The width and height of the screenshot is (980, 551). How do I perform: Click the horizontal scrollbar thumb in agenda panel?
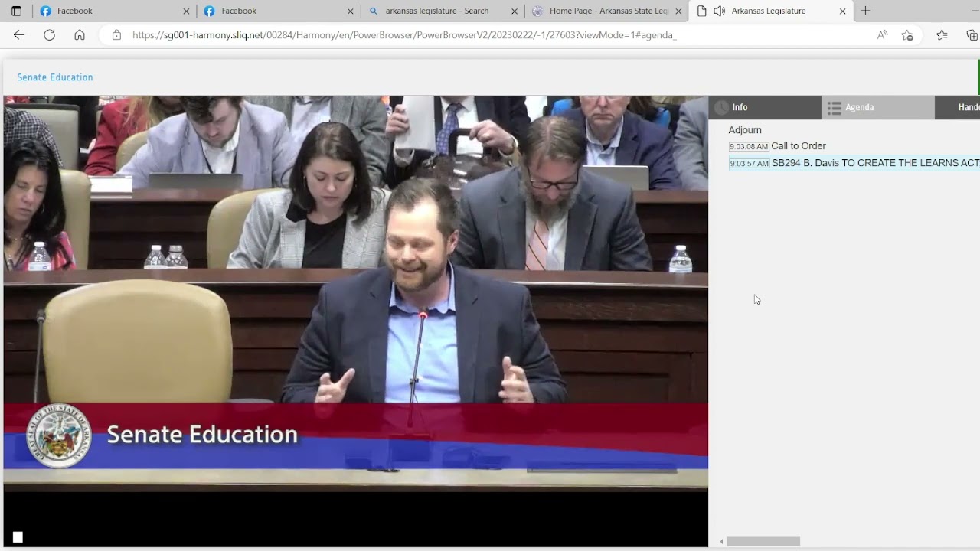[x=763, y=541]
